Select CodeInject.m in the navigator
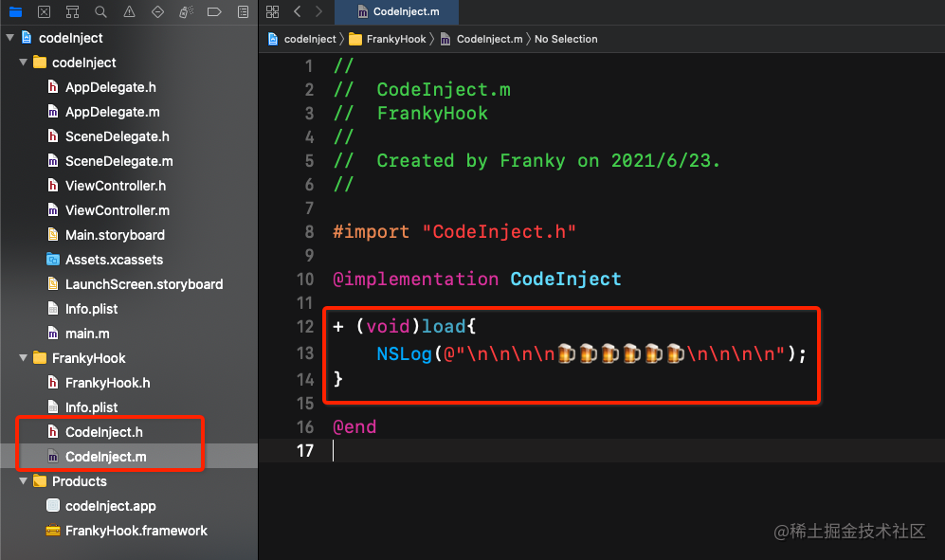This screenshot has width=945, height=560. (x=105, y=457)
